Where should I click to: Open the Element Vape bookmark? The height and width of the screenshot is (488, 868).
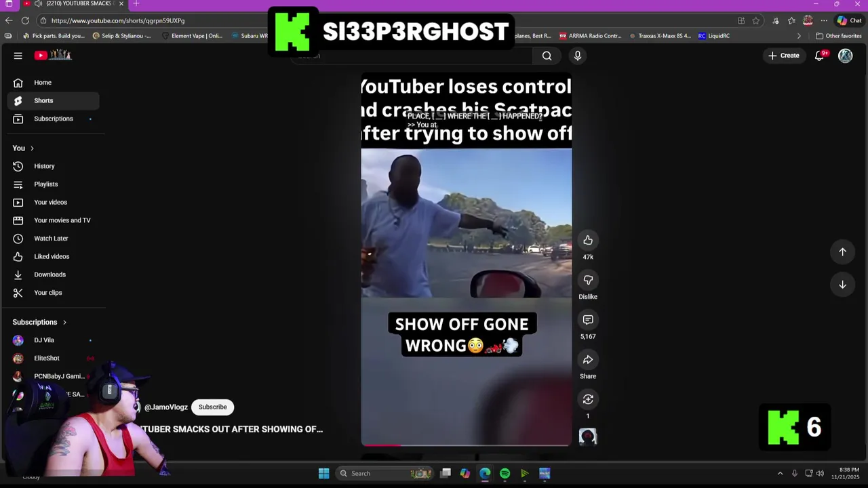(x=192, y=36)
